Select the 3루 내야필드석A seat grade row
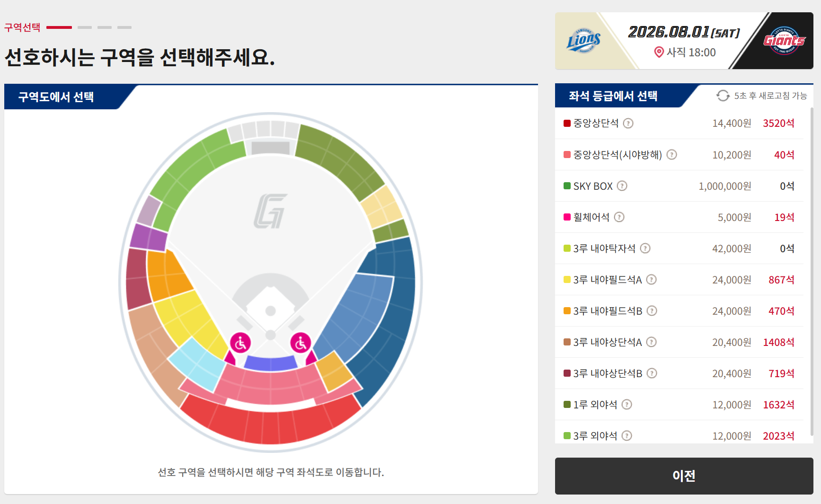 tap(679, 280)
